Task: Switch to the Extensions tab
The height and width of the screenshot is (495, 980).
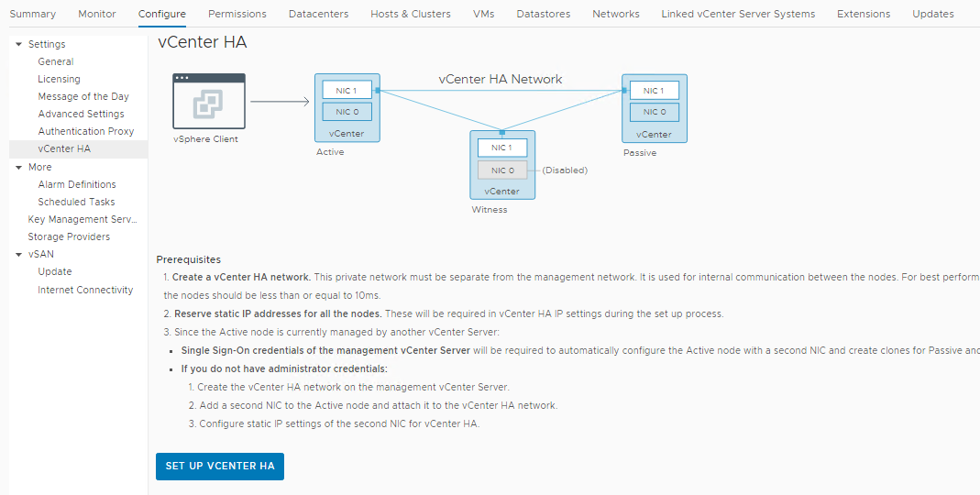Action: (x=864, y=14)
